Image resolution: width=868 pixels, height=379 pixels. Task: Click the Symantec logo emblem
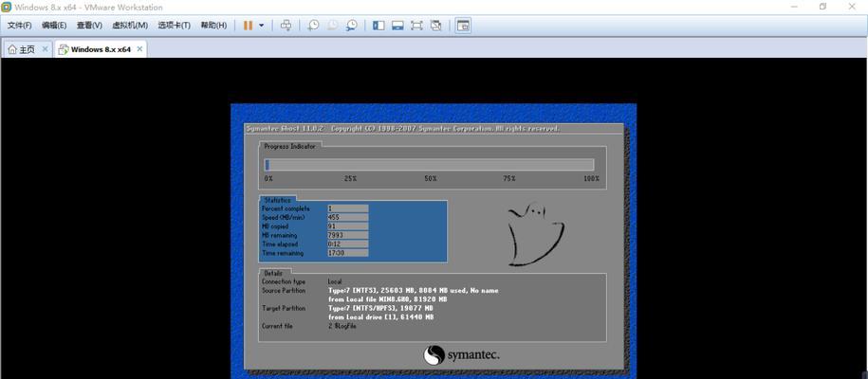[x=434, y=354]
